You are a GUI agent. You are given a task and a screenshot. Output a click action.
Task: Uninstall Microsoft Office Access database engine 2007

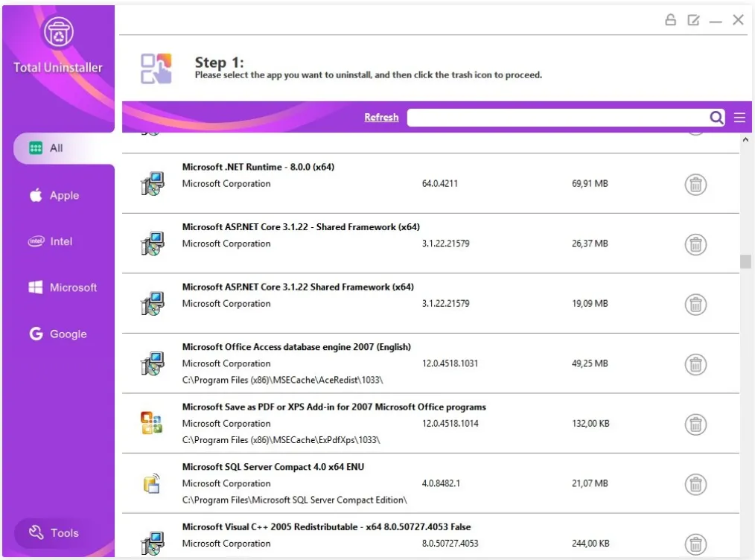[x=695, y=365]
